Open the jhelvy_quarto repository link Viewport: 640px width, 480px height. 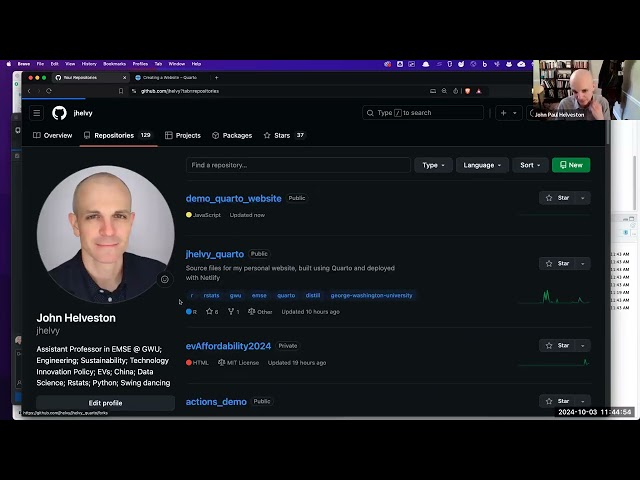[215, 254]
